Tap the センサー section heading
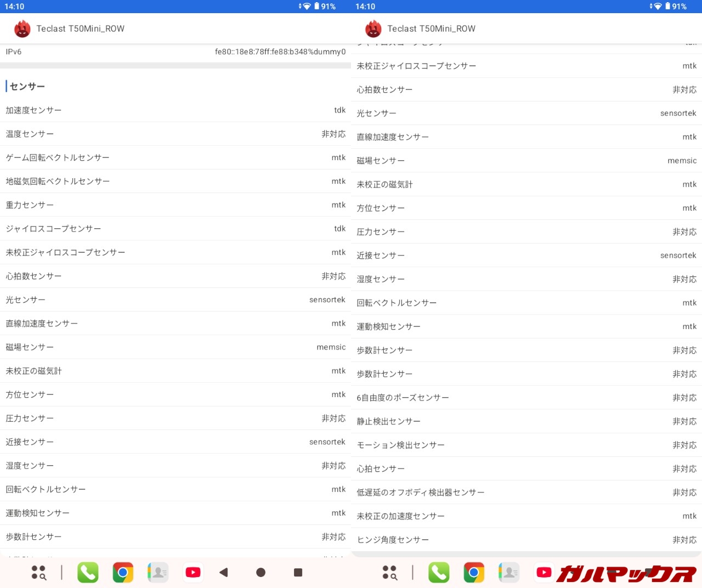Screen dimensions: 702x588 point(27,86)
